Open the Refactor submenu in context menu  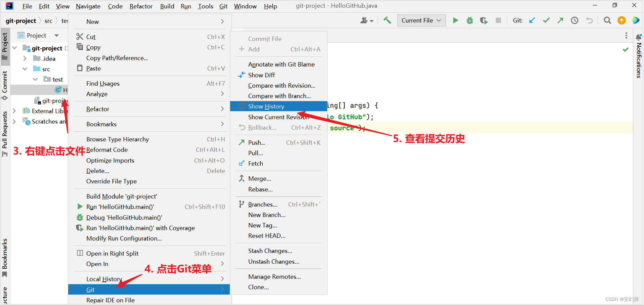150,109
